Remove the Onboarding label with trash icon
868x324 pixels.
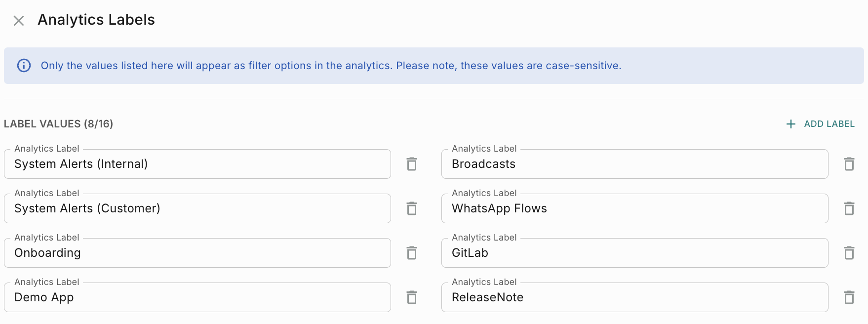pos(412,253)
